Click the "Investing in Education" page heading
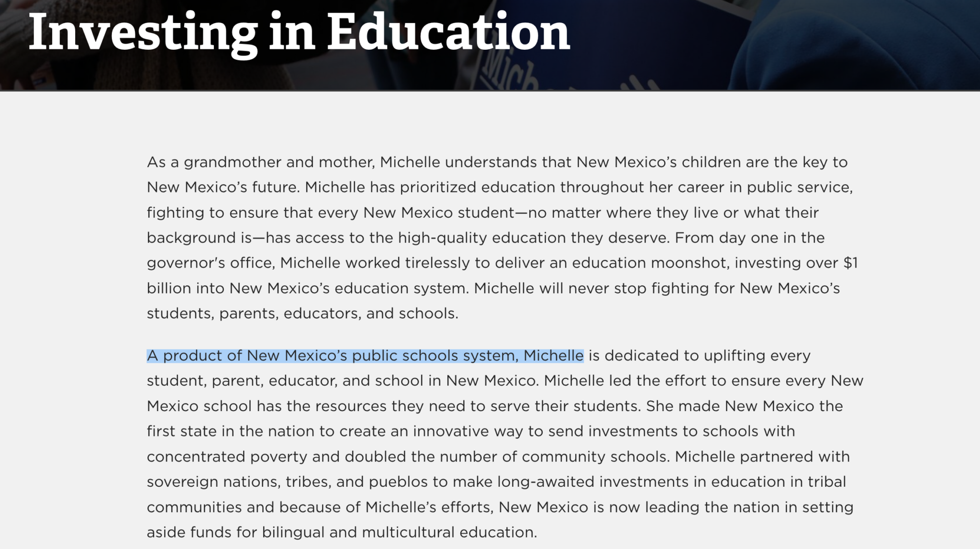The height and width of the screenshot is (549, 980). (299, 33)
